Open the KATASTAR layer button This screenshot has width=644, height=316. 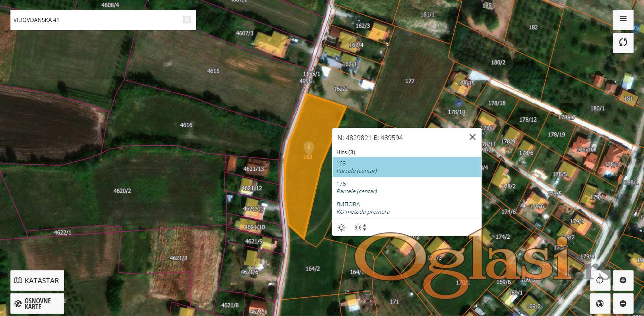37,280
